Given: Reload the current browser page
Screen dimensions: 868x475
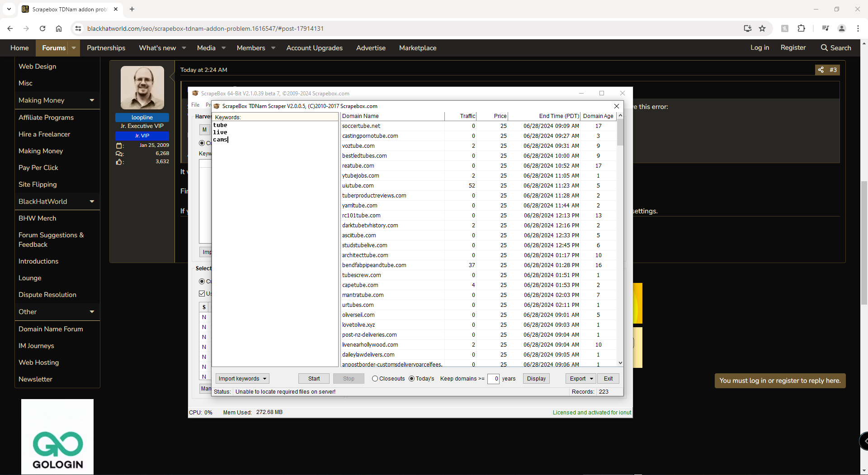Looking at the screenshot, I should 42,28.
